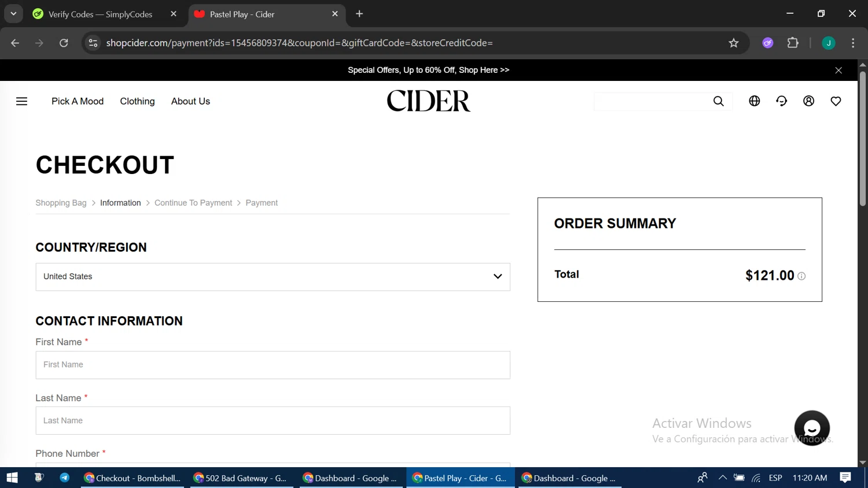This screenshot has width=868, height=488.
Task: Open Chrome three-dot menu
Action: coord(853,43)
